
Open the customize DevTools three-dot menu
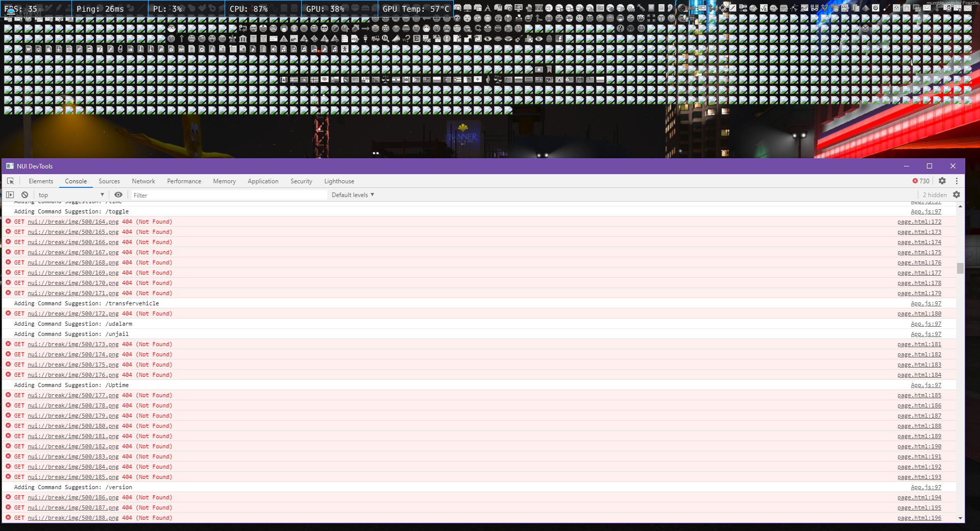(956, 181)
